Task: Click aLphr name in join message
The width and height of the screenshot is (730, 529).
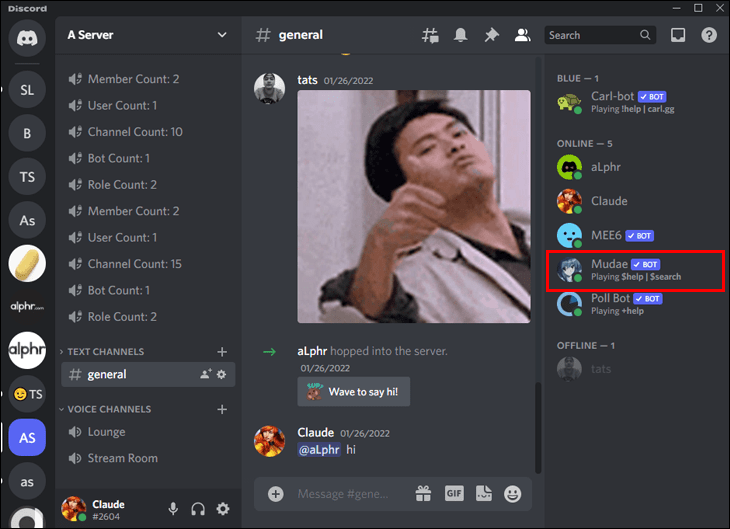Action: point(312,351)
